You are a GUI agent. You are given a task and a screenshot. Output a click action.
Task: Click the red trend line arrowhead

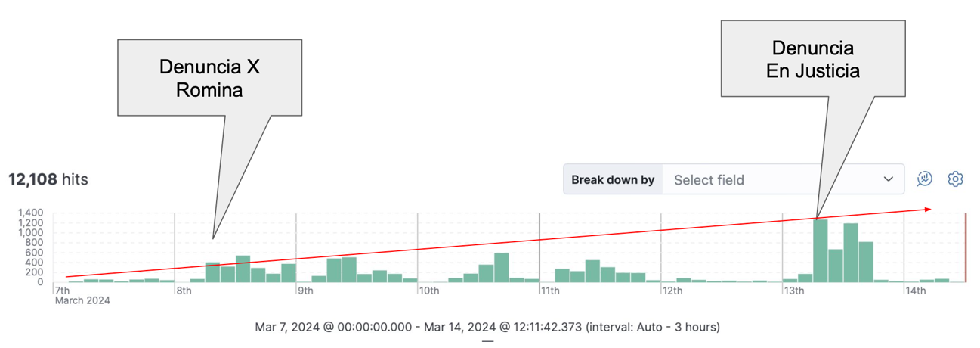(928, 210)
